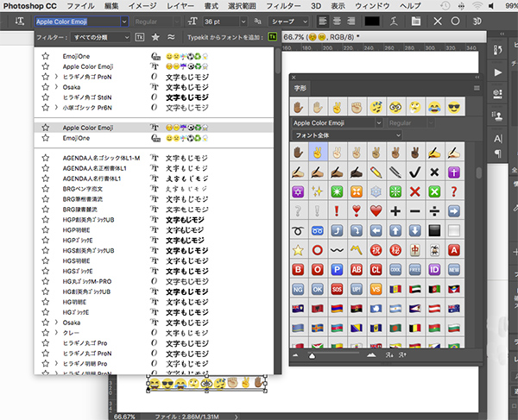Open the ウィンドウ menu
The width and height of the screenshot is (518, 420).
372,6
